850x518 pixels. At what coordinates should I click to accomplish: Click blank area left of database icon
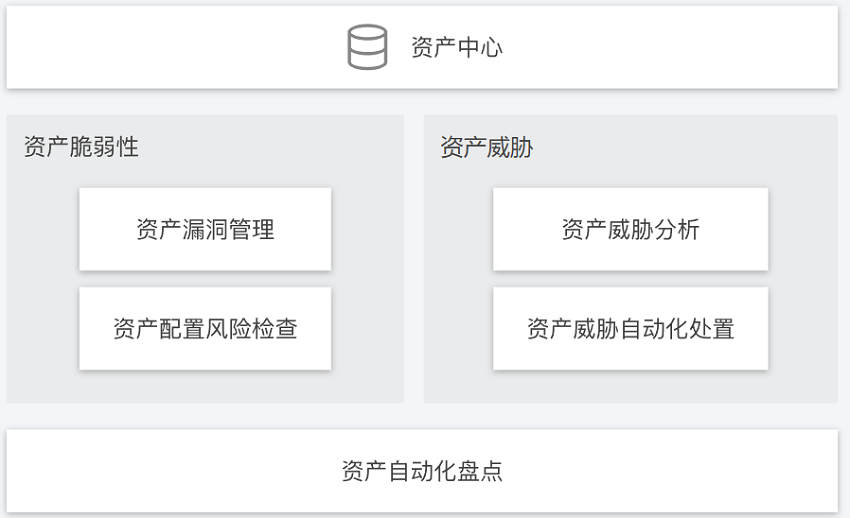coord(173,47)
